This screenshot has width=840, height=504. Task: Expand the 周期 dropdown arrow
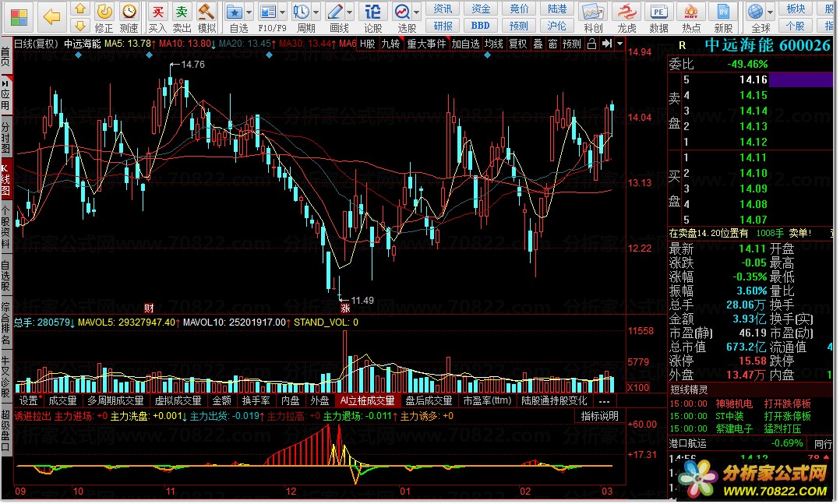click(x=316, y=12)
